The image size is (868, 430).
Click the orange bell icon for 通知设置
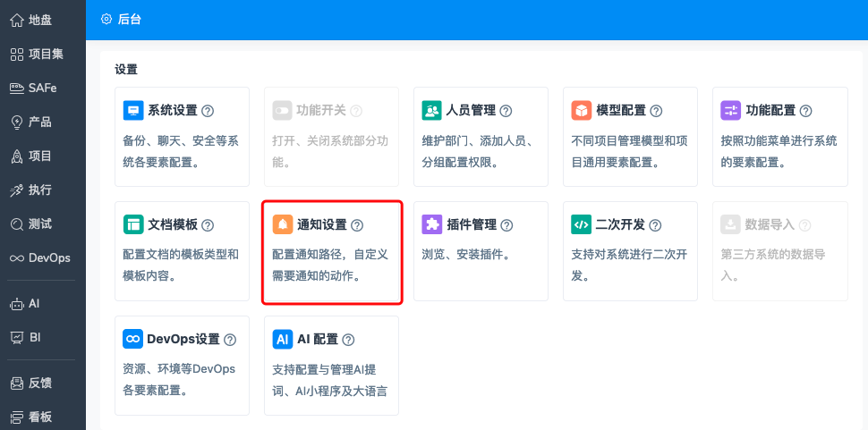coord(283,225)
